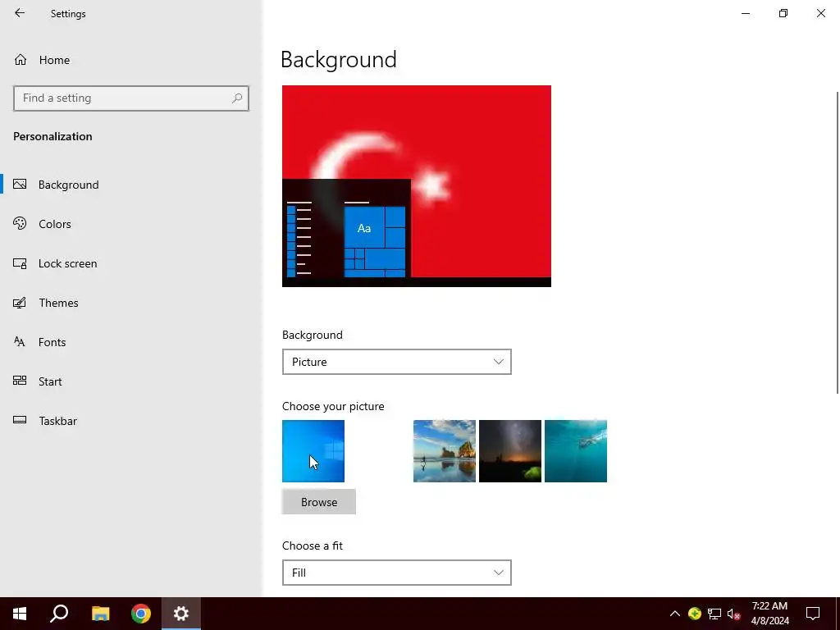The image size is (840, 630).
Task: Choose the night sky tent wallpaper thumbnail
Action: pyautogui.click(x=510, y=451)
